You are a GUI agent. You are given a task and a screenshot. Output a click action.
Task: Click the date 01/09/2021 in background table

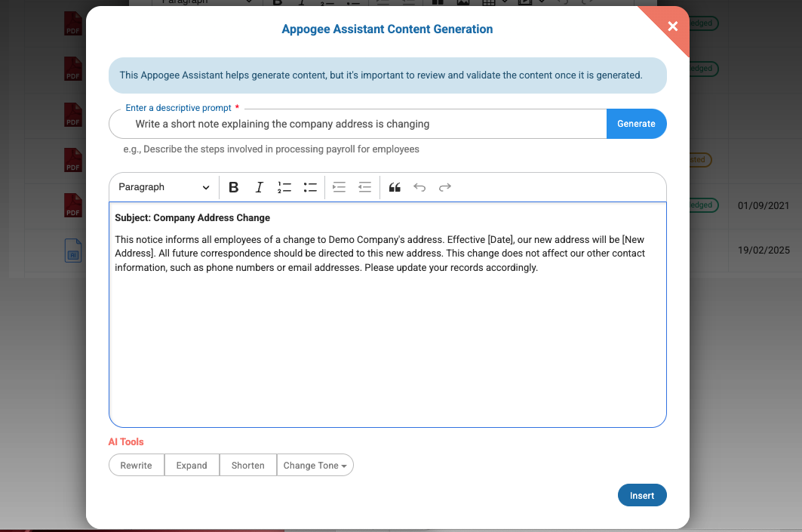pos(764,206)
